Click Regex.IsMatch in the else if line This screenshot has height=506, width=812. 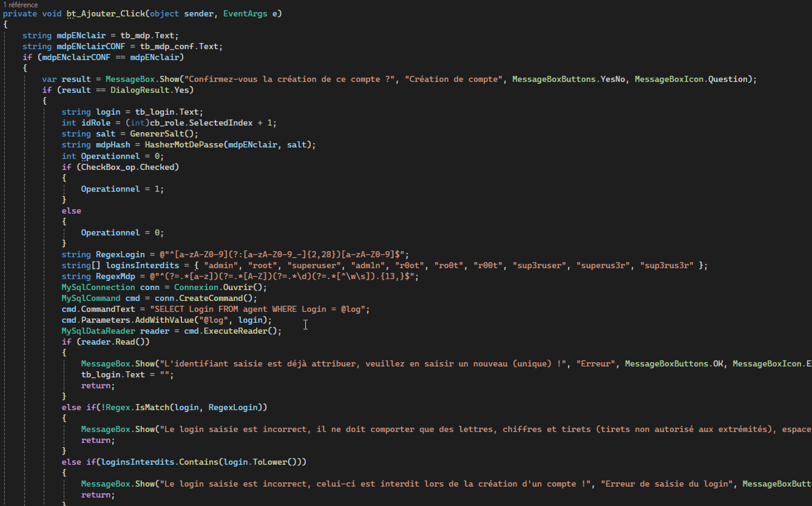click(x=137, y=408)
